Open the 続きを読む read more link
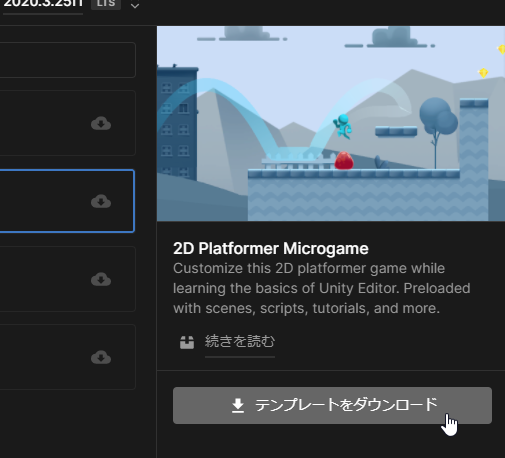 click(x=240, y=341)
